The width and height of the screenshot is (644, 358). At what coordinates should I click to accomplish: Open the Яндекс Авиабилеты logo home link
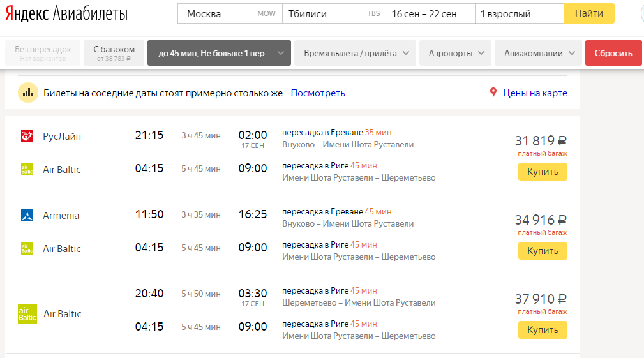pos(66,13)
